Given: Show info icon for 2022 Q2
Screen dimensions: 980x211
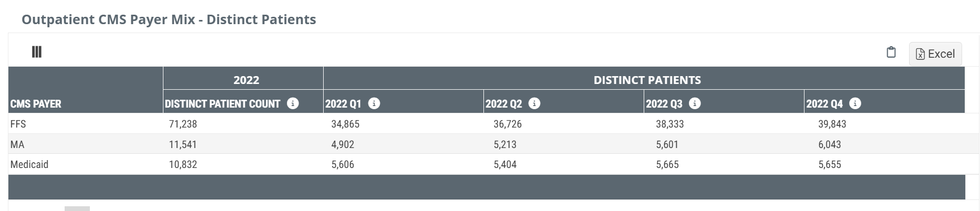Looking at the screenshot, I should click(534, 103).
